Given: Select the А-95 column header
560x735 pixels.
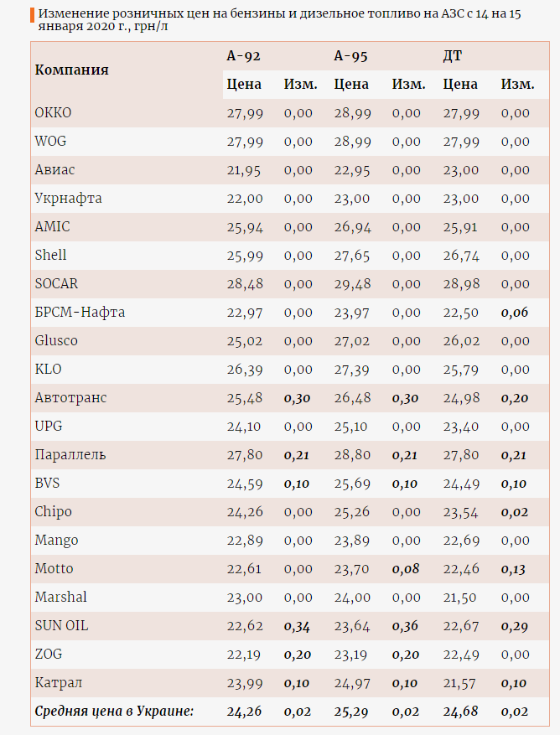Looking at the screenshot, I should click(350, 56).
